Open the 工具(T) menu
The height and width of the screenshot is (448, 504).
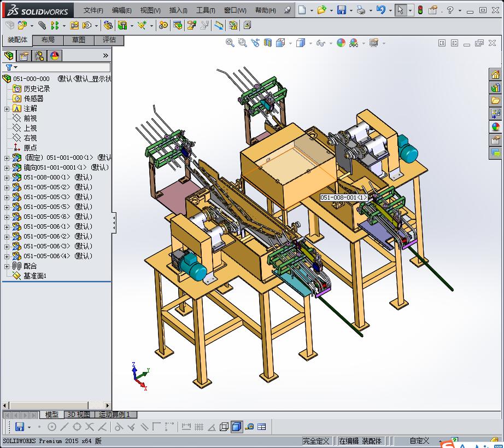pos(206,10)
